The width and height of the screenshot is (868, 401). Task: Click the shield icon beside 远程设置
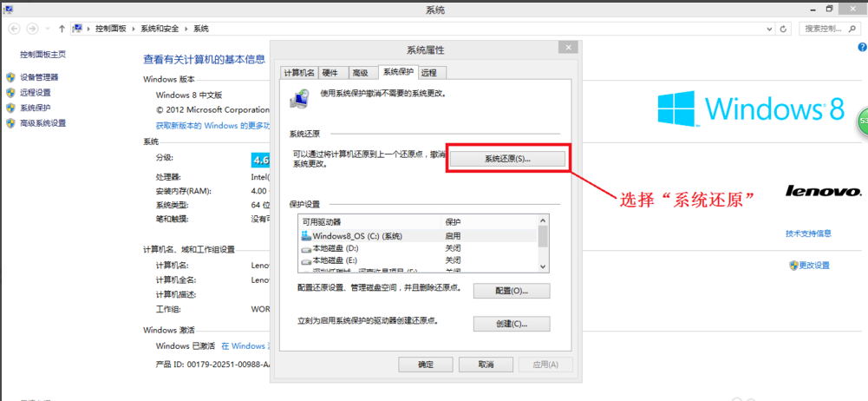tap(10, 93)
